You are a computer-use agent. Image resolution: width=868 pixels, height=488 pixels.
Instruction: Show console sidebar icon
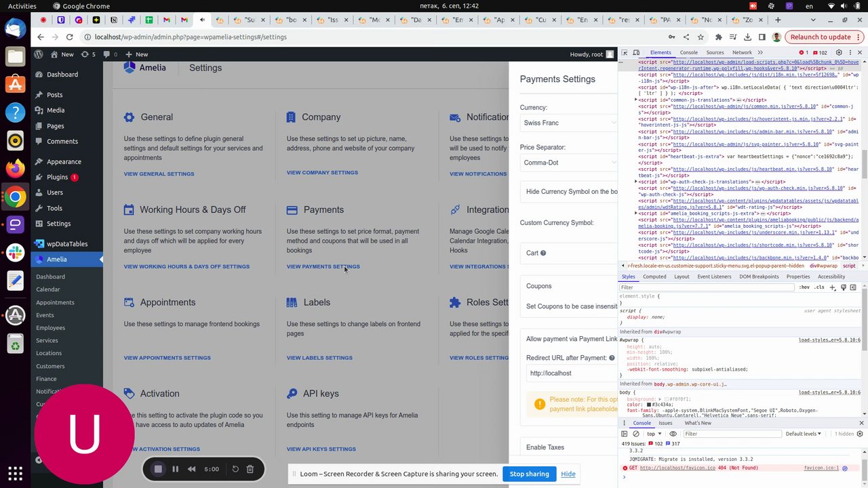[625, 434]
